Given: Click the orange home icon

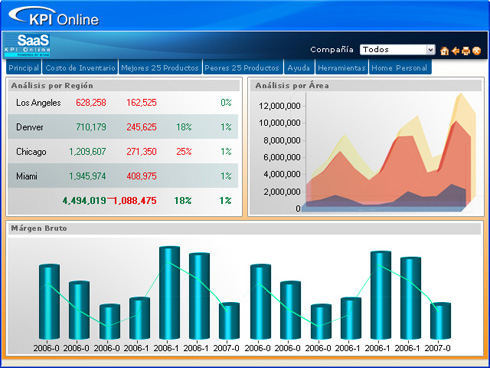Looking at the screenshot, I should (444, 51).
